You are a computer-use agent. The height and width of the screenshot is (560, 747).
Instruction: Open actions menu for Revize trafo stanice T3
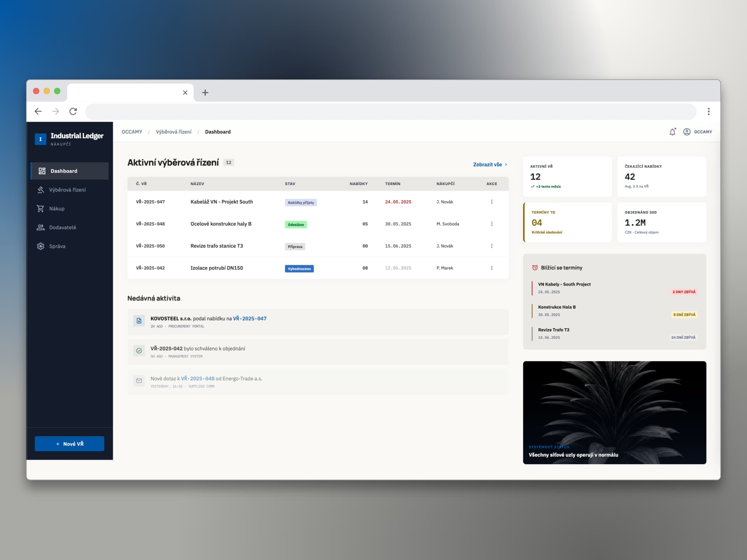coord(492,246)
